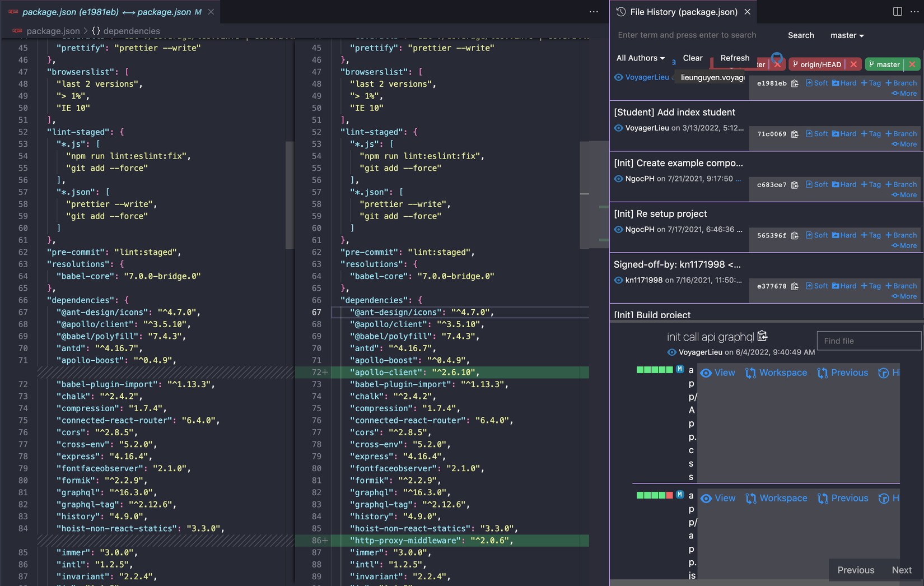The image size is (924, 586).
Task: Open the master branch dropdown
Action: (847, 35)
